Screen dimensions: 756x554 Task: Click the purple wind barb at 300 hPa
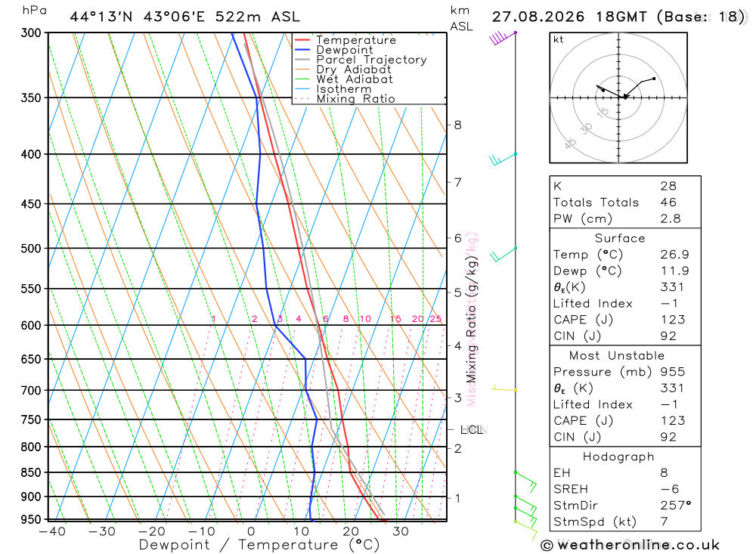point(503,38)
